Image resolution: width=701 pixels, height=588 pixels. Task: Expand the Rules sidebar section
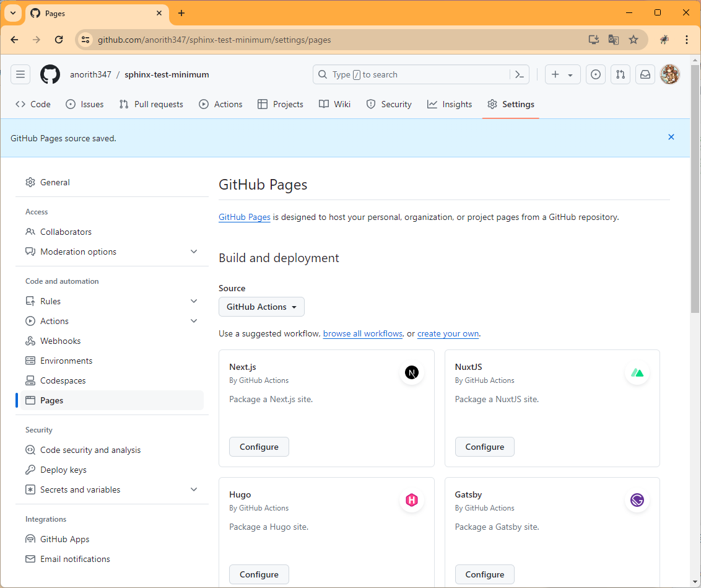(194, 301)
